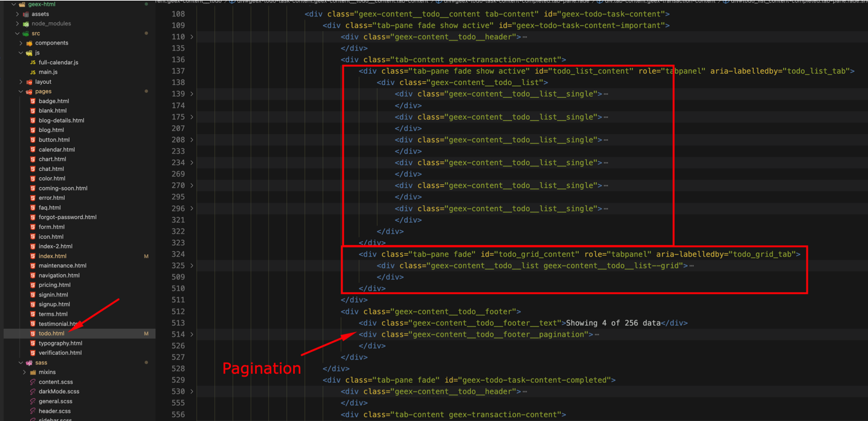Click the HTML icon beside todo.html
Viewport: 868px width, 421px height.
pyautogui.click(x=32, y=333)
